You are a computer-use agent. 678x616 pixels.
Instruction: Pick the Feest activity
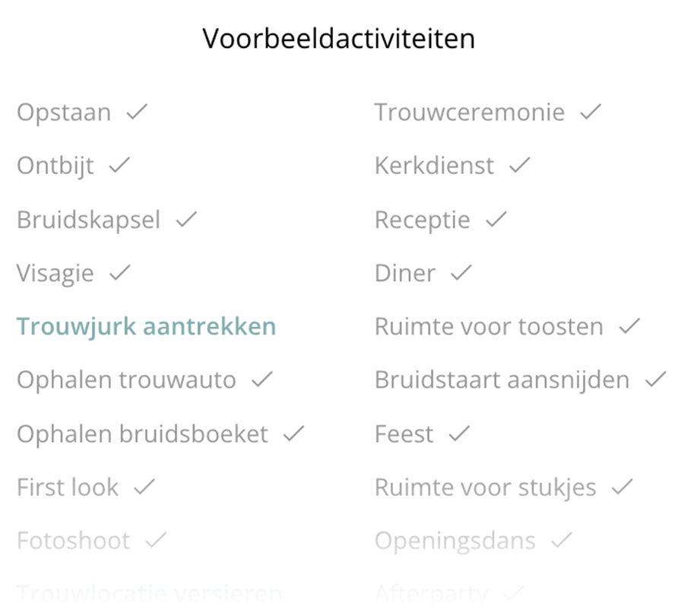tap(404, 434)
